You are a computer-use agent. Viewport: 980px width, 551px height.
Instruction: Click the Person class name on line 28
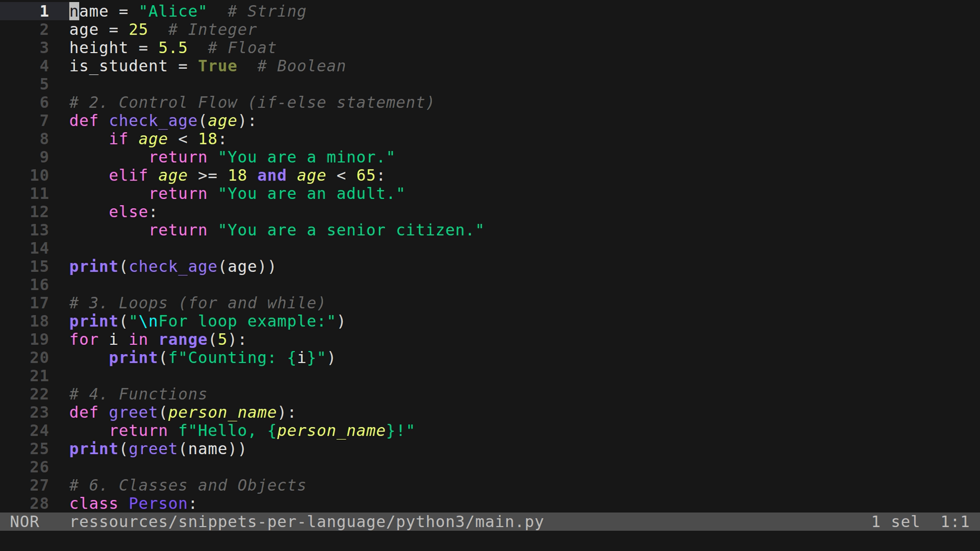pyautogui.click(x=158, y=504)
